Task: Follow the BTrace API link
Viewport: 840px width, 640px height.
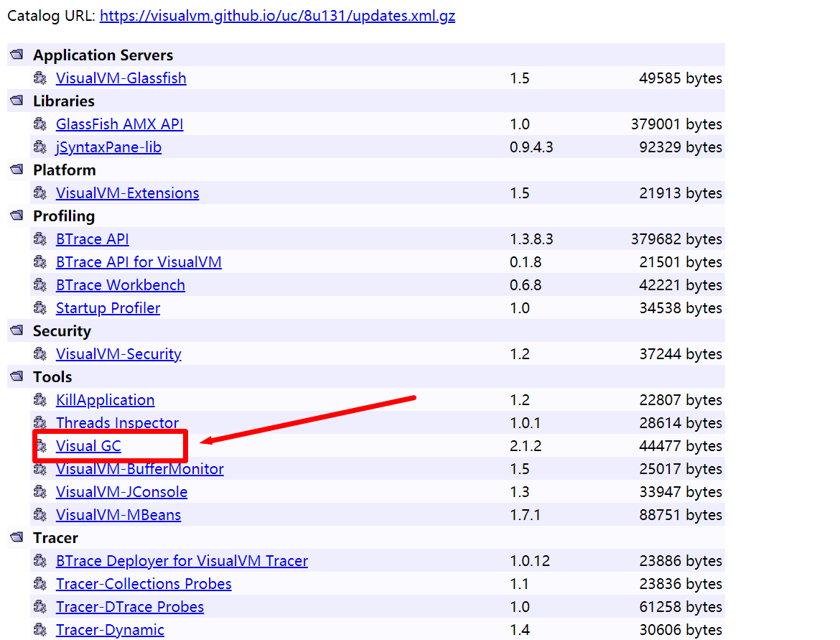Action: [92, 239]
